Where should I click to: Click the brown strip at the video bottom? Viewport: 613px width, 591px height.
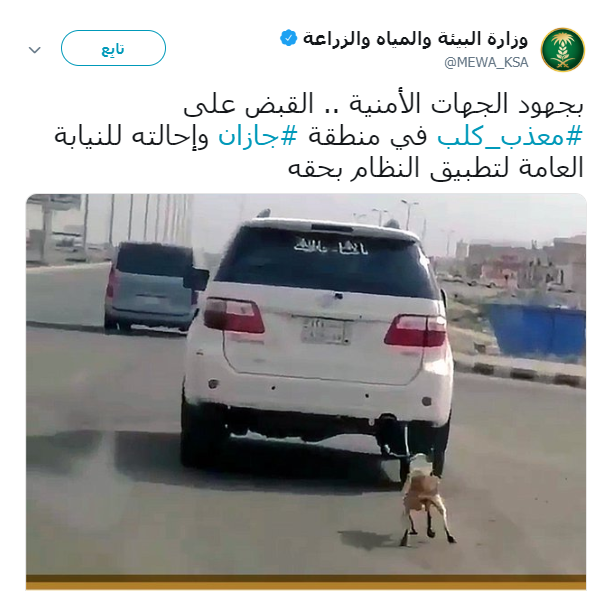click(306, 582)
